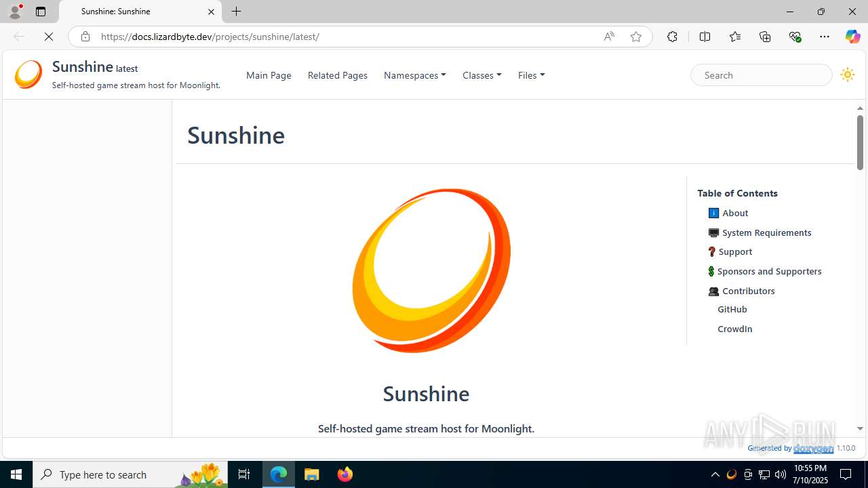Expand the Classes dropdown menu
Screen dimensions: 868x488
click(482, 75)
